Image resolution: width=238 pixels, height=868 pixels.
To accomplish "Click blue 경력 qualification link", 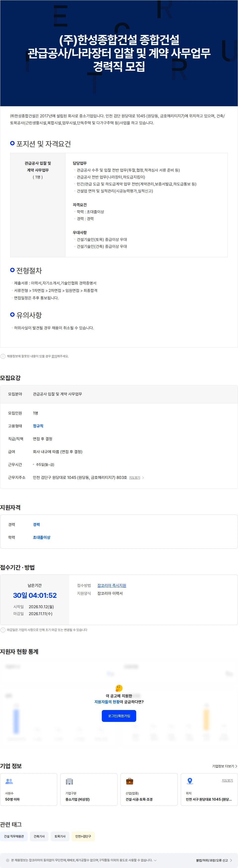I will pos(36,524).
